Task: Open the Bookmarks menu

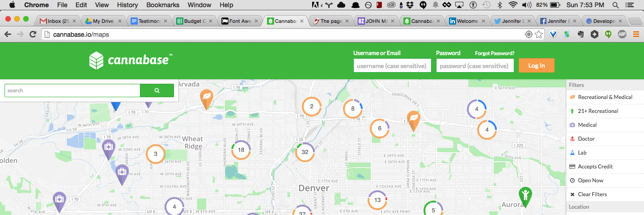Action: 163,5
